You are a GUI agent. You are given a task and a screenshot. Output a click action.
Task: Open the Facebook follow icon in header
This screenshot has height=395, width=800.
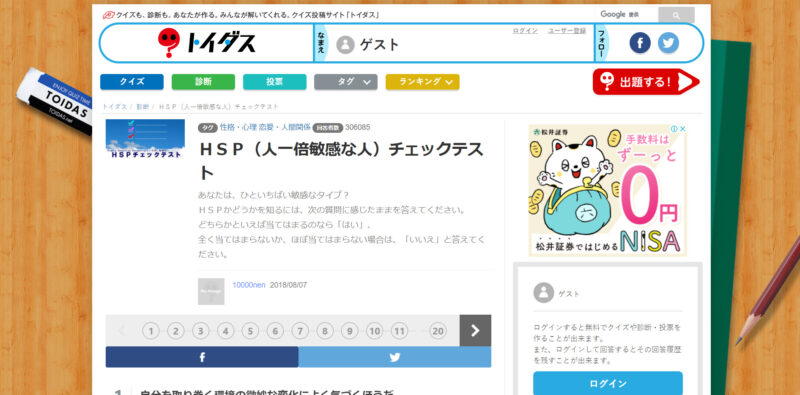click(640, 43)
